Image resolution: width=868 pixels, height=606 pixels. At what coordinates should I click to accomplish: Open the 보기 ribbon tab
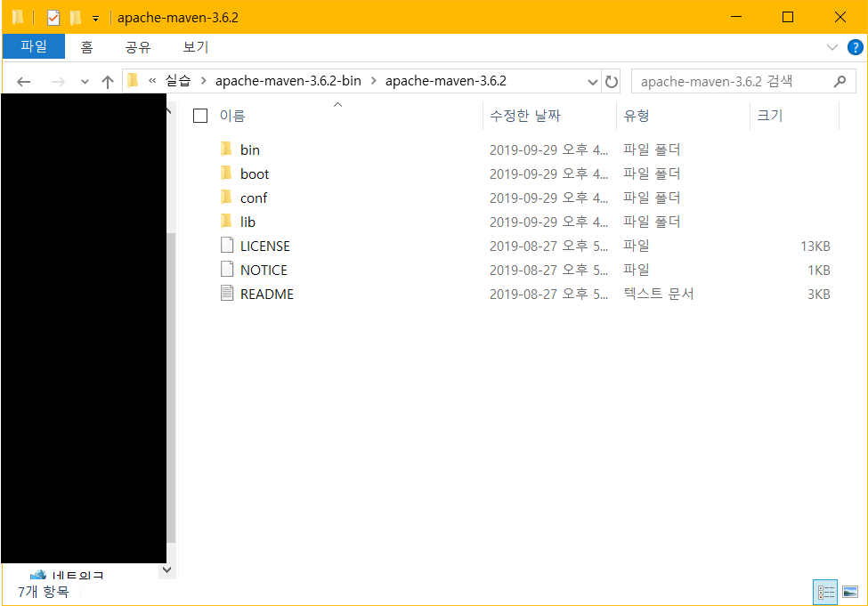(x=195, y=47)
